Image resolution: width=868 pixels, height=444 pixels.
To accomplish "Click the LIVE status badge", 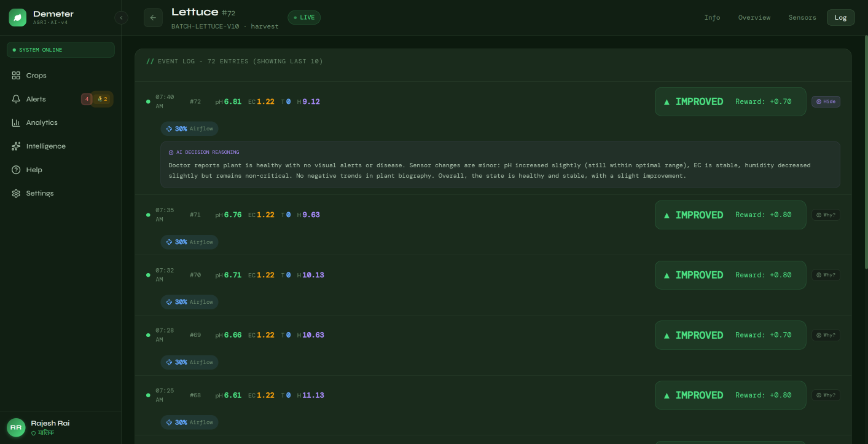I will coord(304,17).
